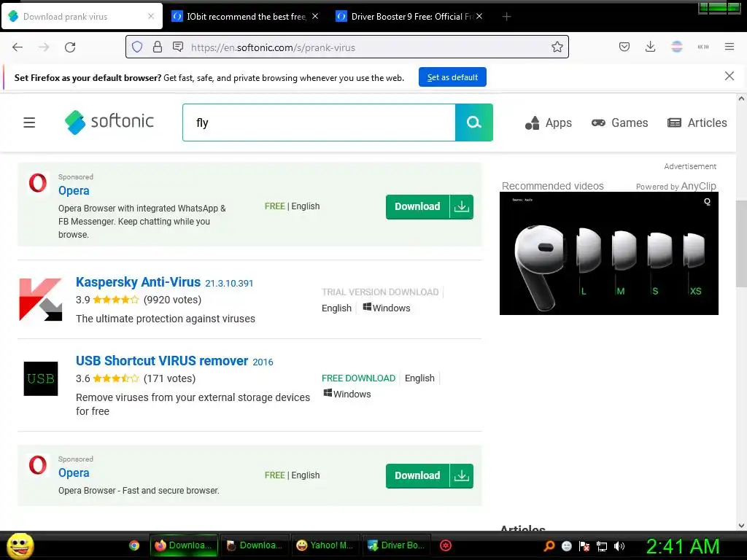Open the Softonic hamburger menu
The image size is (747, 560).
point(29,122)
